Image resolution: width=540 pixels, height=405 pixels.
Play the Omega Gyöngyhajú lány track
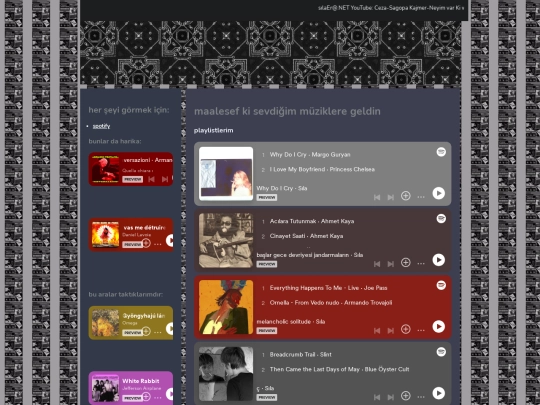click(x=170, y=329)
